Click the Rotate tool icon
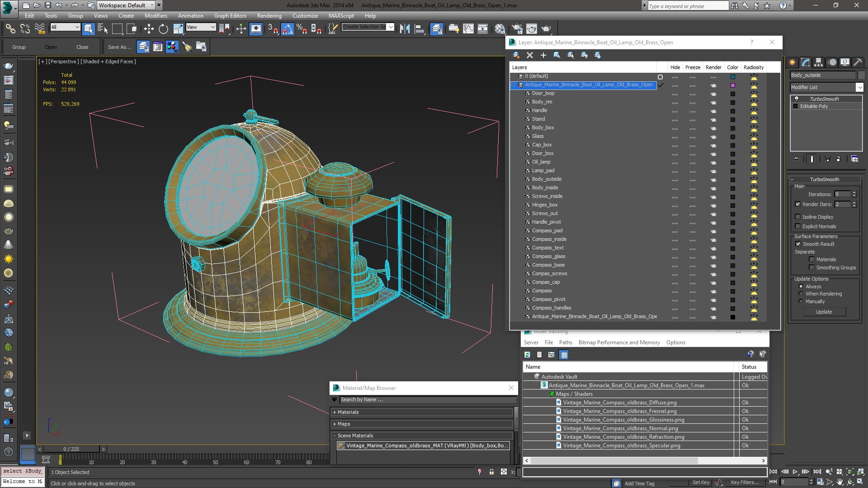 [x=163, y=29]
